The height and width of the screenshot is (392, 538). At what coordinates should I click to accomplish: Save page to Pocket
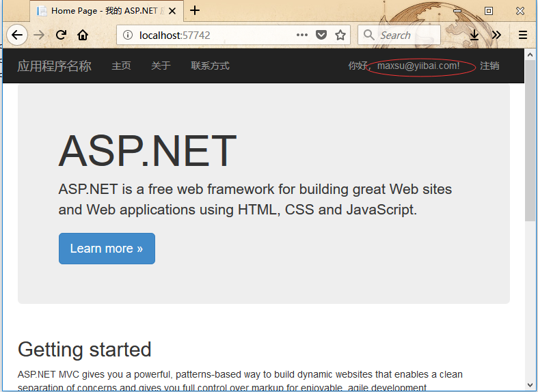coord(321,35)
